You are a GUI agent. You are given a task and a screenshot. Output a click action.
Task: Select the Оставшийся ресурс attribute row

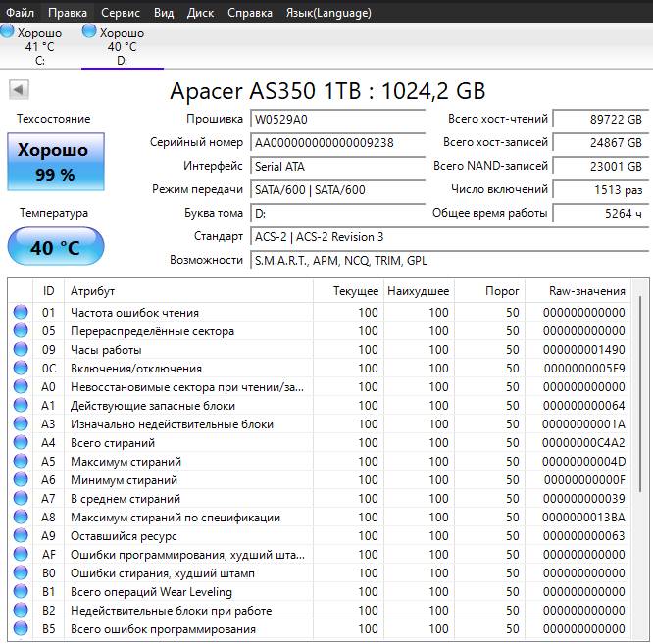[x=319, y=536]
